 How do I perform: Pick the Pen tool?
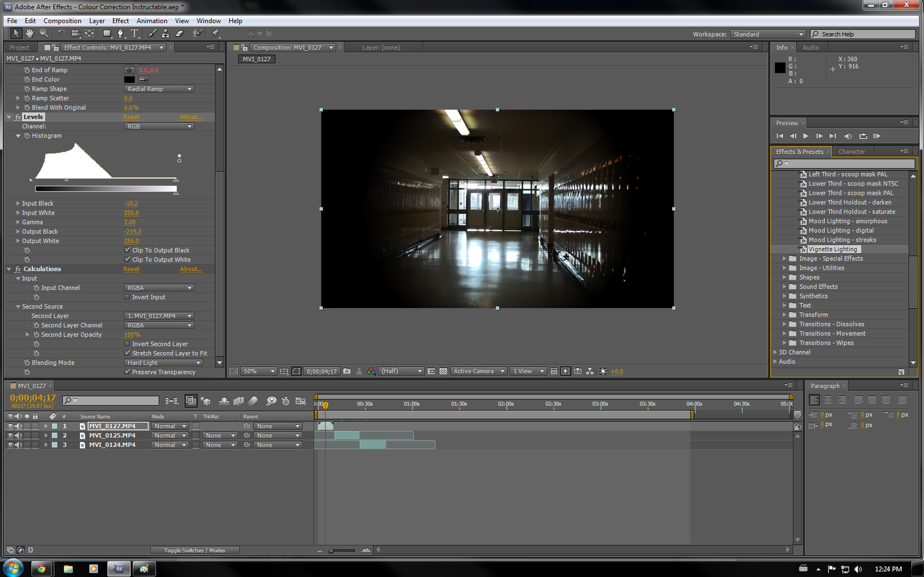[121, 34]
